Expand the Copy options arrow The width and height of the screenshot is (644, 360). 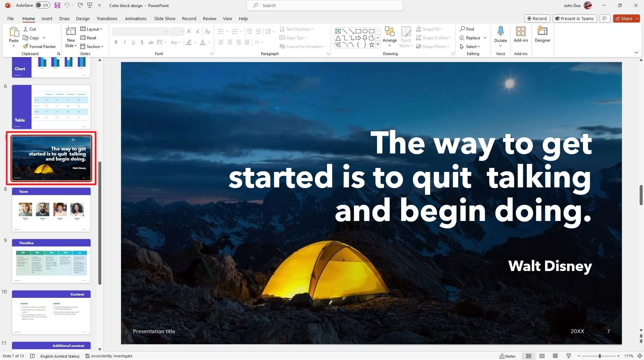coord(44,38)
